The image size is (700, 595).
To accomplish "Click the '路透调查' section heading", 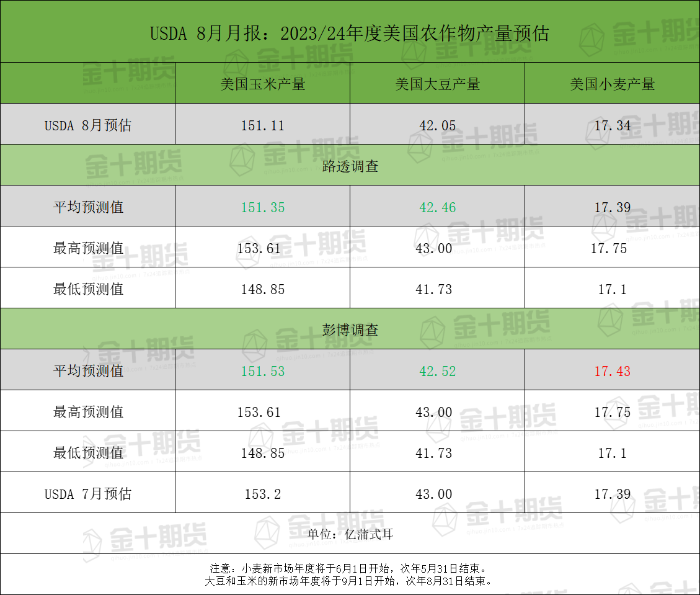I will point(350,166).
